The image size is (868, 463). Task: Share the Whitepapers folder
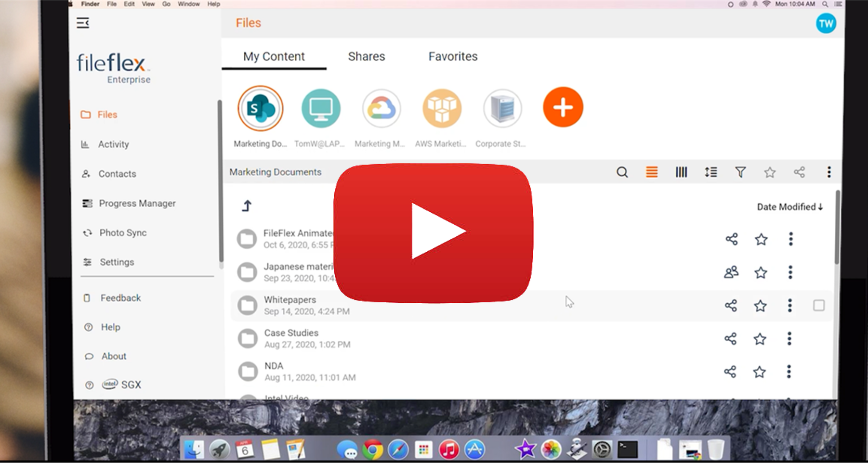click(x=731, y=305)
